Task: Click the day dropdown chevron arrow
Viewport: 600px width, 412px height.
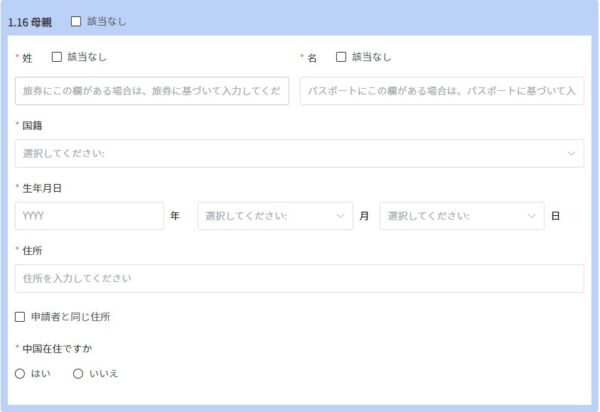Action: tap(532, 216)
